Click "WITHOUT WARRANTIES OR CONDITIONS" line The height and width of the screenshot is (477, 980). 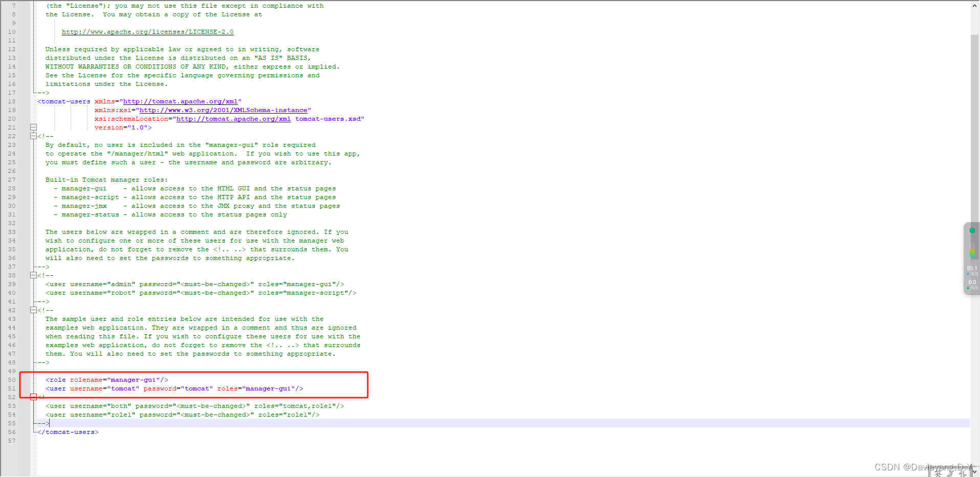192,67
